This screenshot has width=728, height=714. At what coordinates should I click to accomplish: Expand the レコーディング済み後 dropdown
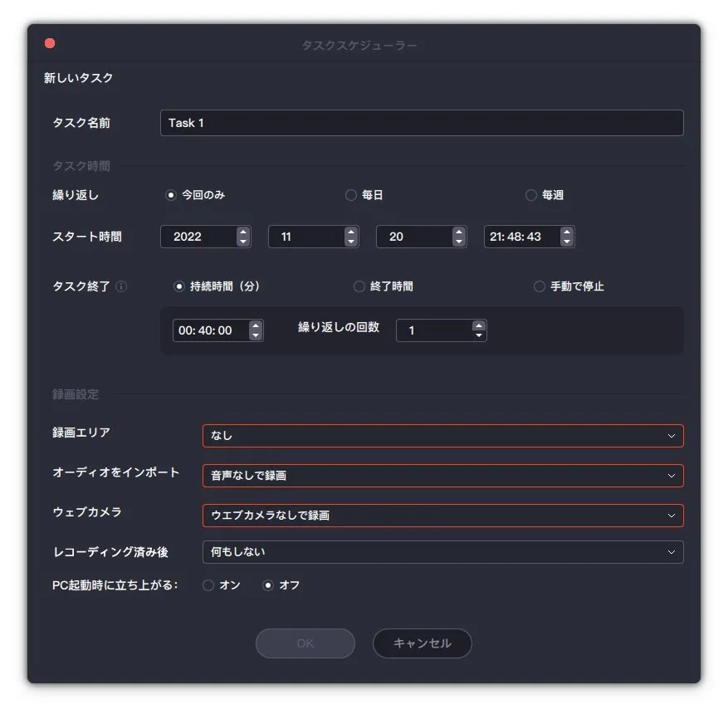[x=442, y=552]
